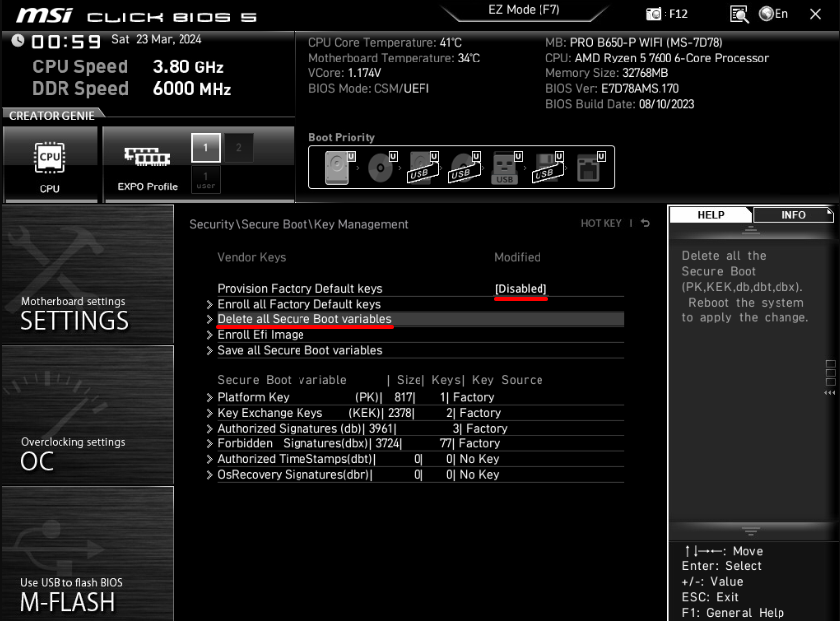Switch to the INFO tab
The image size is (840, 621).
pyautogui.click(x=793, y=214)
